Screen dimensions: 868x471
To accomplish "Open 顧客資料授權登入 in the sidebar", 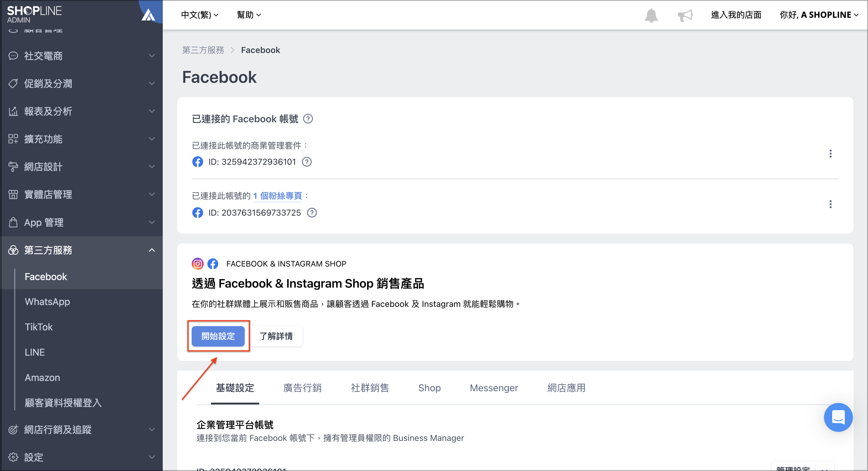I will [63, 403].
